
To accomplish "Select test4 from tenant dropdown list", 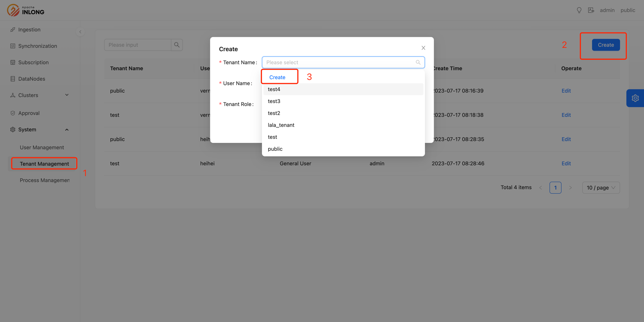I will tap(274, 89).
